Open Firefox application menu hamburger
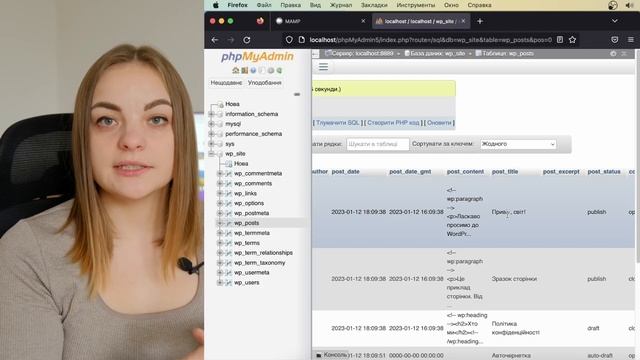 631,40
